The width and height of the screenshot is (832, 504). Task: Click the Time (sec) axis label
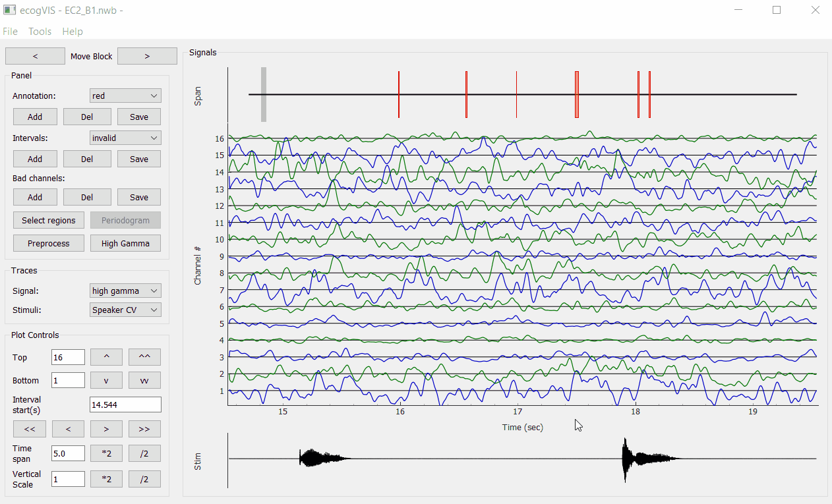523,427
